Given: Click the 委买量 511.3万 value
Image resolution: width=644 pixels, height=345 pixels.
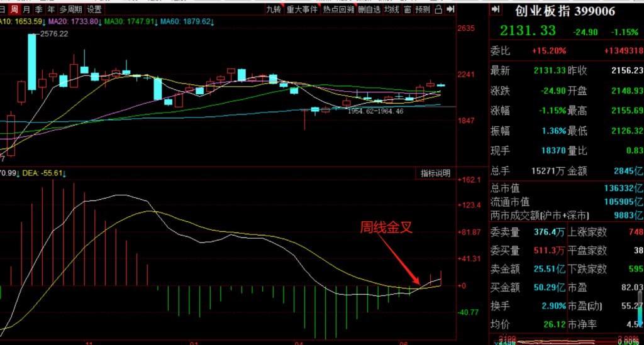Looking at the screenshot, I should (549, 251).
